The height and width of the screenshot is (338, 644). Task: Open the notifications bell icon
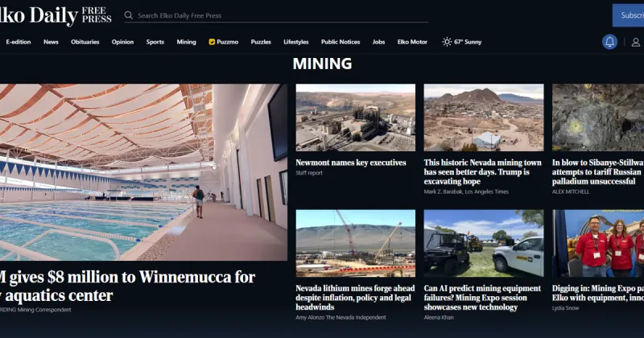coord(609,42)
